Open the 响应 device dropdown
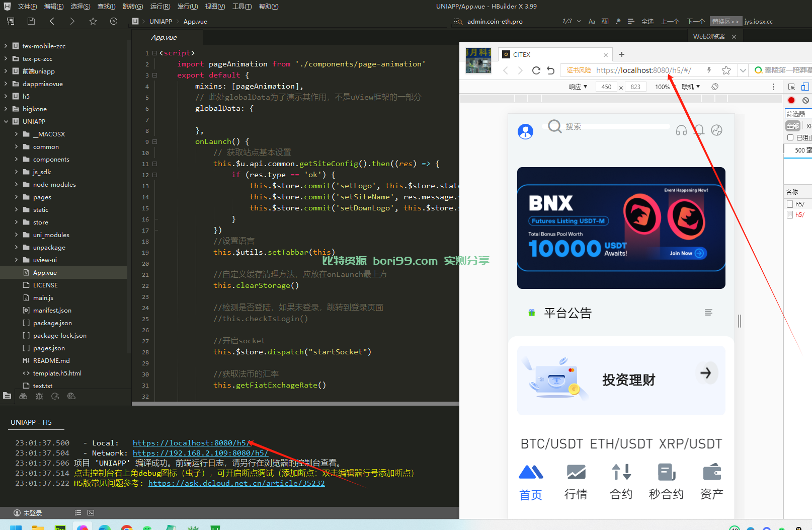812x530 pixels. click(578, 87)
